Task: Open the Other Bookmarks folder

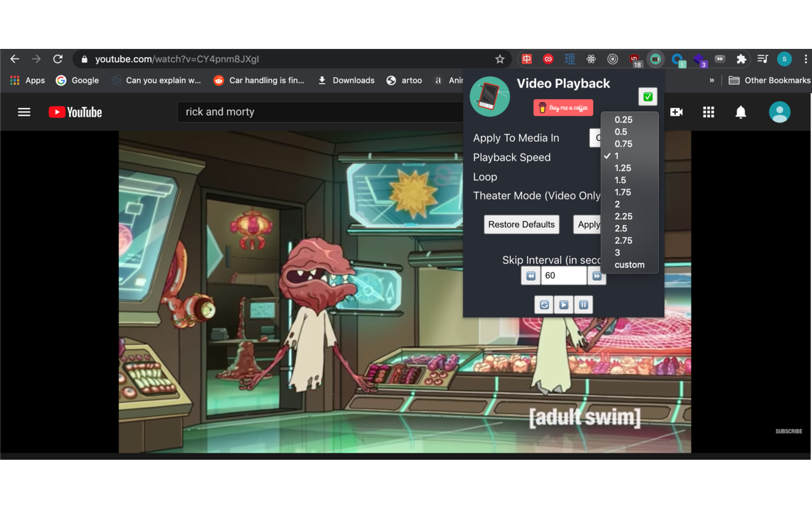Action: 769,81
